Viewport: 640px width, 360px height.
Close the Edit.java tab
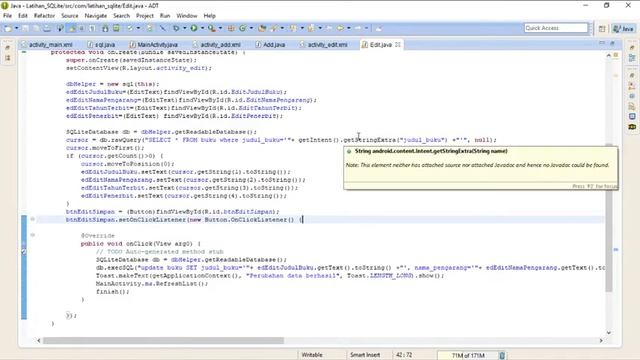click(398, 44)
